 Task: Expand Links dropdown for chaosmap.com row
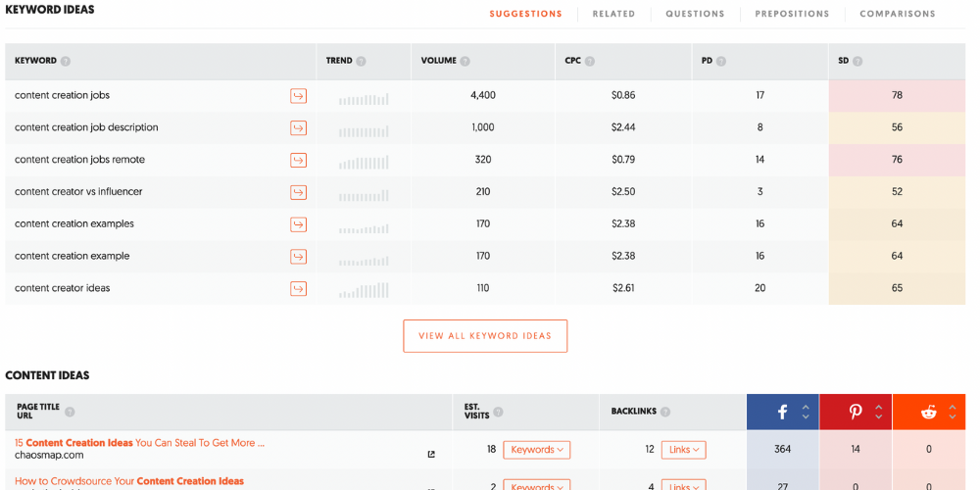684,450
